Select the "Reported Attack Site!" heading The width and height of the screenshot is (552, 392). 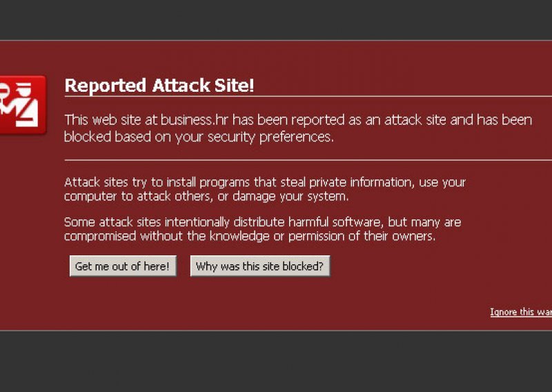coord(159,86)
